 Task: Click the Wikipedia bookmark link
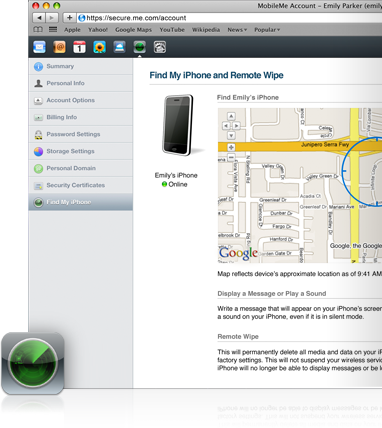point(206,30)
